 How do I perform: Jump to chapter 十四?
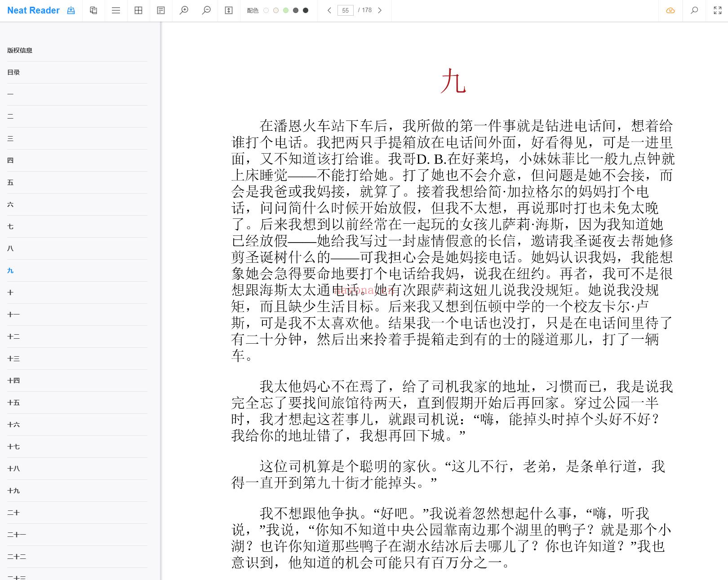pyautogui.click(x=77, y=381)
